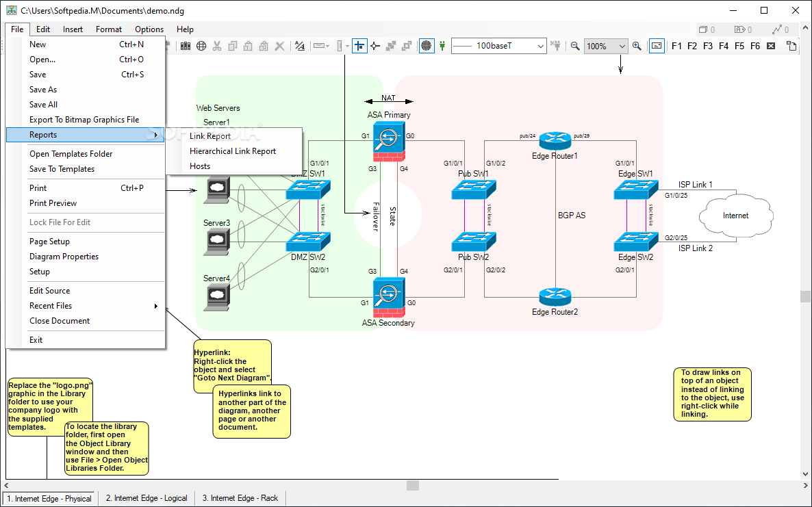The image size is (812, 507).
Task: Click the F1 toolbar shortcut
Action: (676, 46)
